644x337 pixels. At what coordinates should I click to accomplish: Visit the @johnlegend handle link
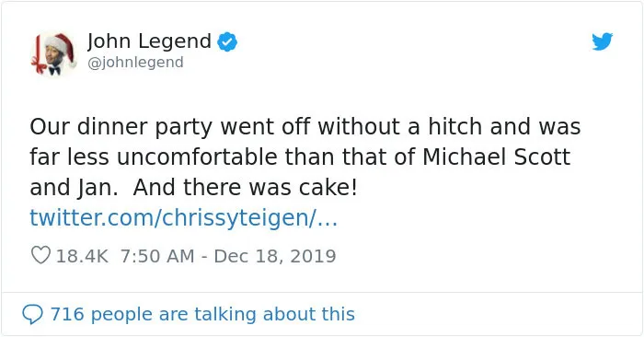(135, 63)
